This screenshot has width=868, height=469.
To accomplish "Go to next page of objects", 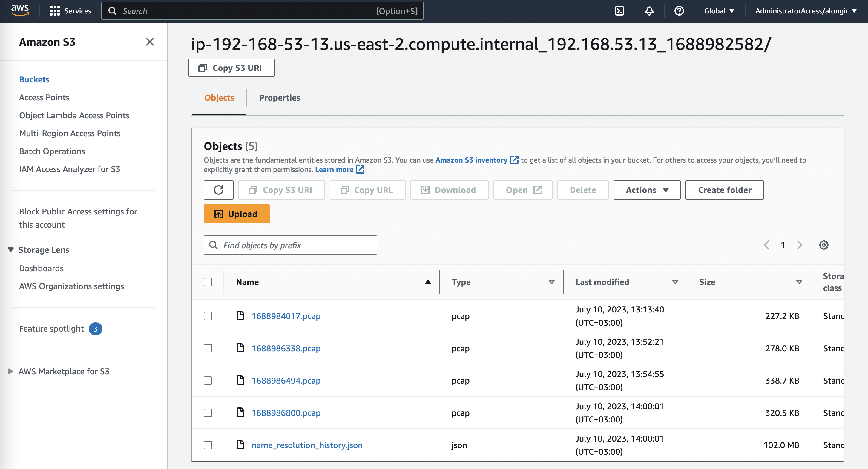I will [x=799, y=245].
